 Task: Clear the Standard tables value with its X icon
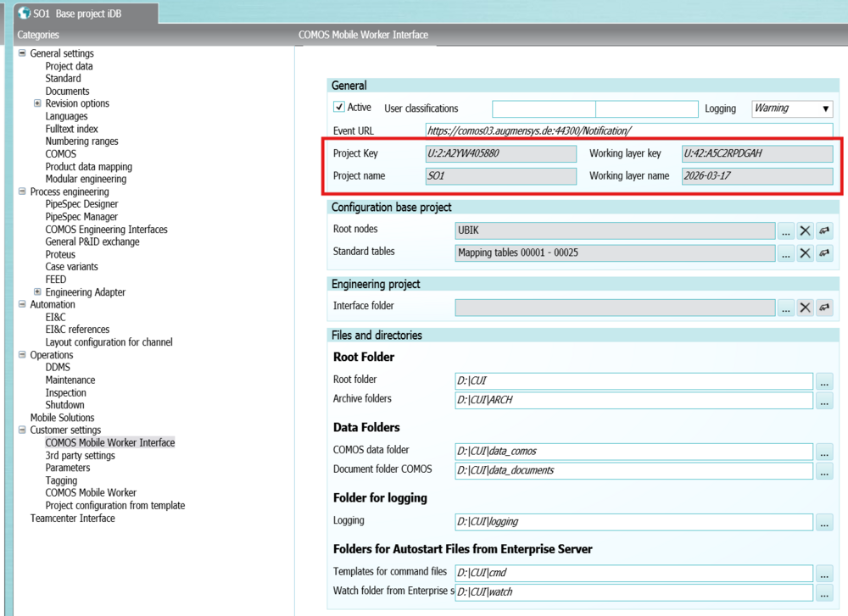[x=805, y=253]
